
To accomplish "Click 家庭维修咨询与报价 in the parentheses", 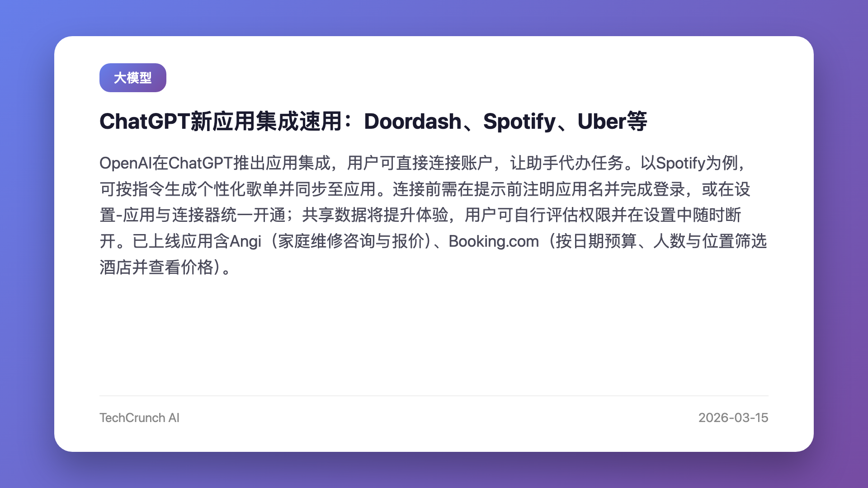I will pos(351,241).
